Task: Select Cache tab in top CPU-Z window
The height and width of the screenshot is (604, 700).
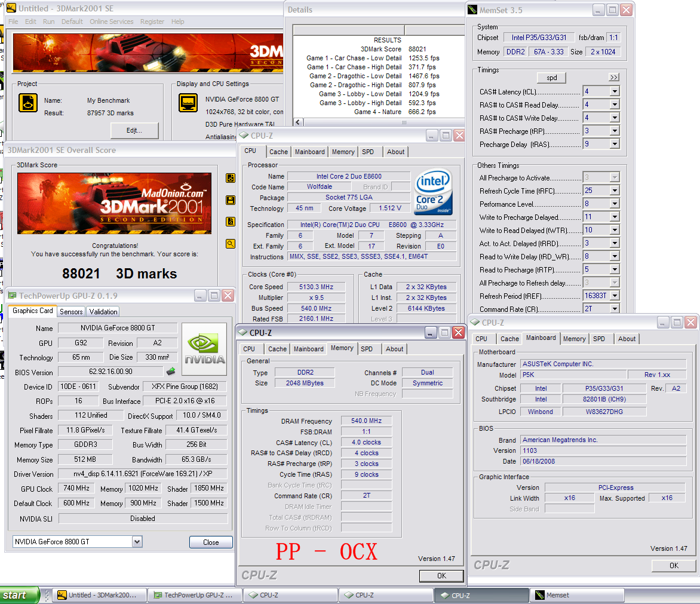Action: pyautogui.click(x=278, y=152)
